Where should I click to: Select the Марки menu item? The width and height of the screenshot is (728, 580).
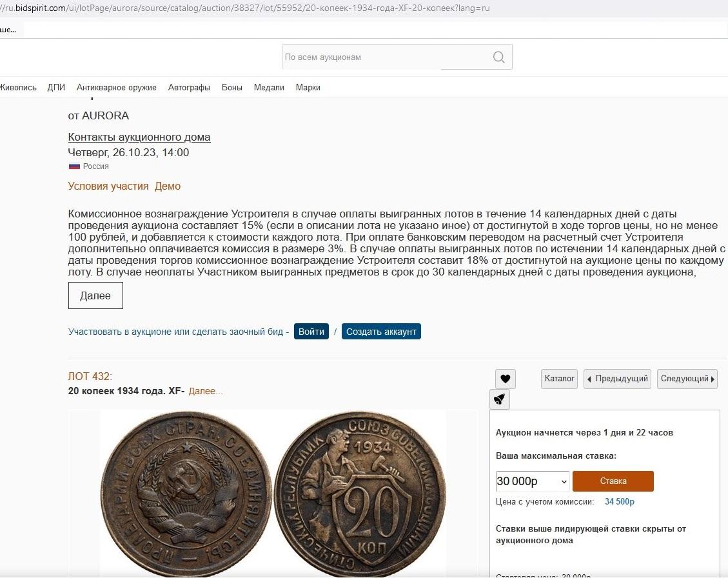click(x=308, y=87)
